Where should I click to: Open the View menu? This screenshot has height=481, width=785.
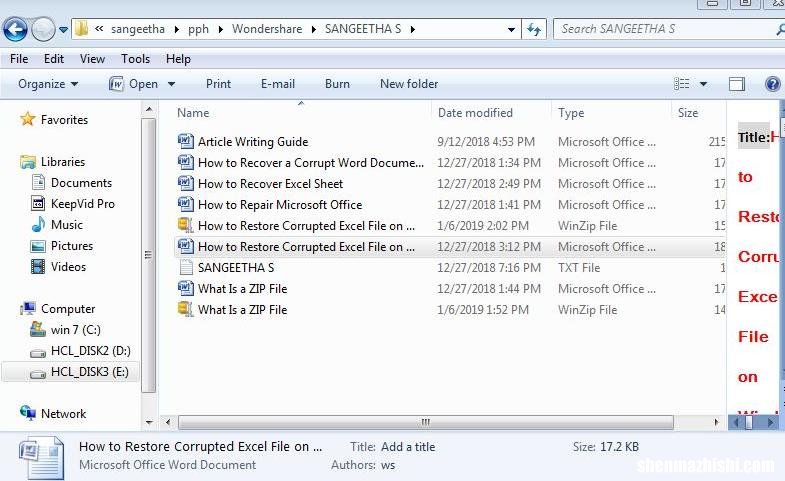pos(92,59)
